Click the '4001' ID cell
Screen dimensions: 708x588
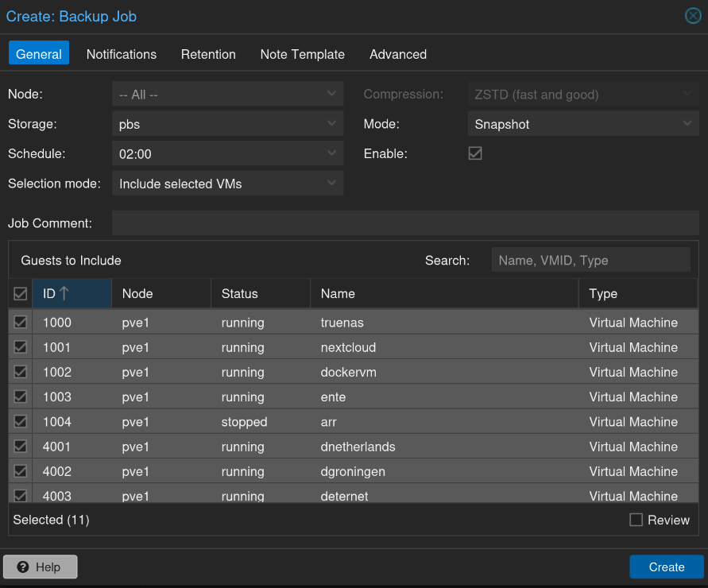point(72,447)
